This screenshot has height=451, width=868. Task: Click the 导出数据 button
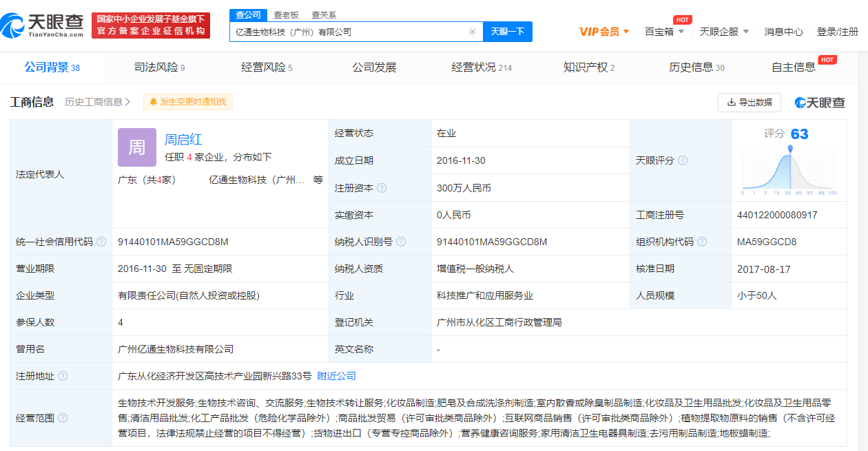[749, 102]
